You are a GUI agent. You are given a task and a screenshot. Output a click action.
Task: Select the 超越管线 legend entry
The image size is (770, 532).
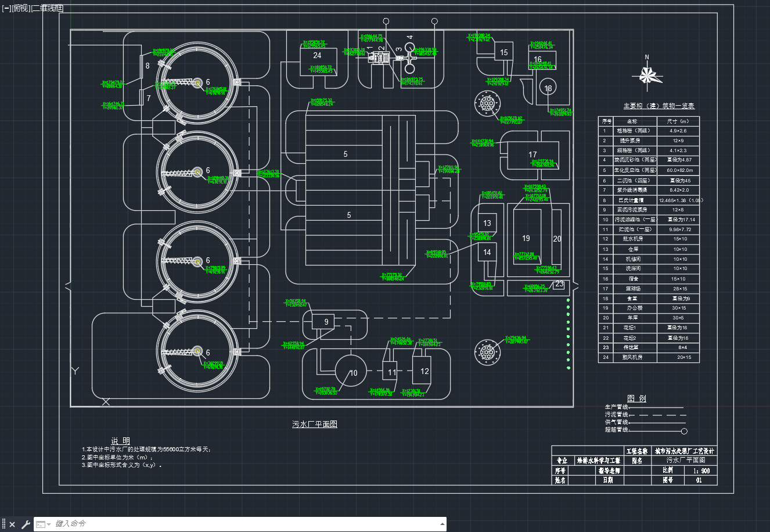[x=616, y=430]
